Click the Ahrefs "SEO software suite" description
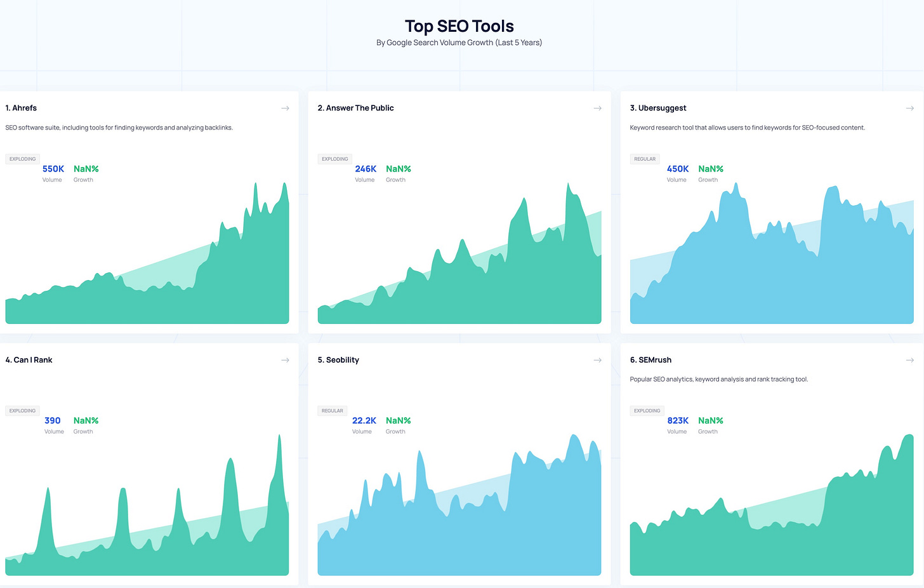Screen dimensions: 924x588 pyautogui.click(x=119, y=128)
